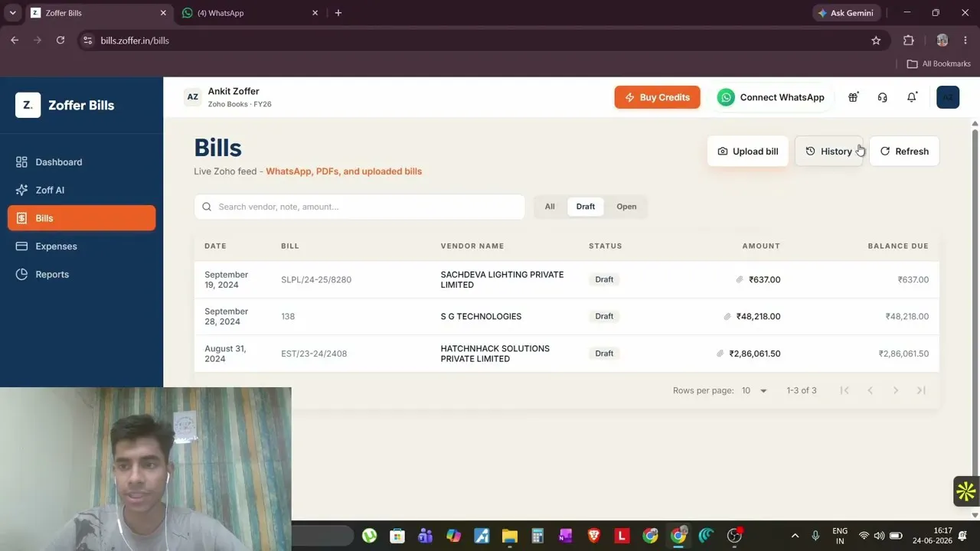Sort by the DATE column header

215,246
